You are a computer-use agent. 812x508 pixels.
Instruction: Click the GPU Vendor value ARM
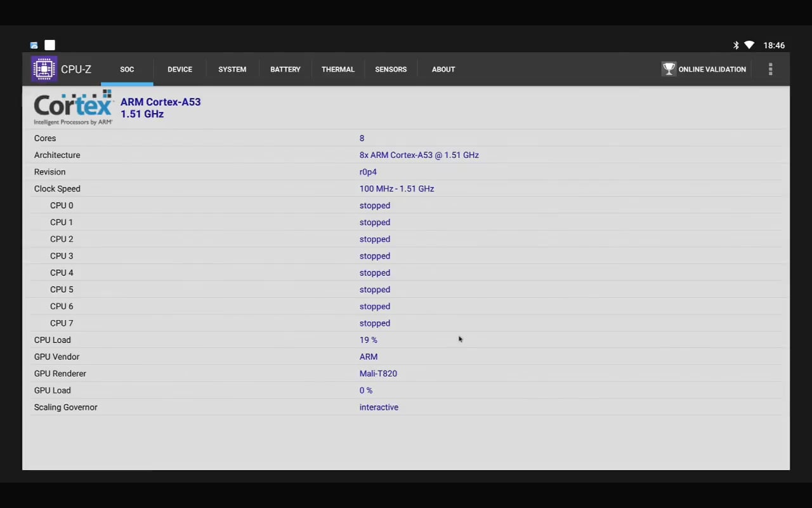point(369,357)
